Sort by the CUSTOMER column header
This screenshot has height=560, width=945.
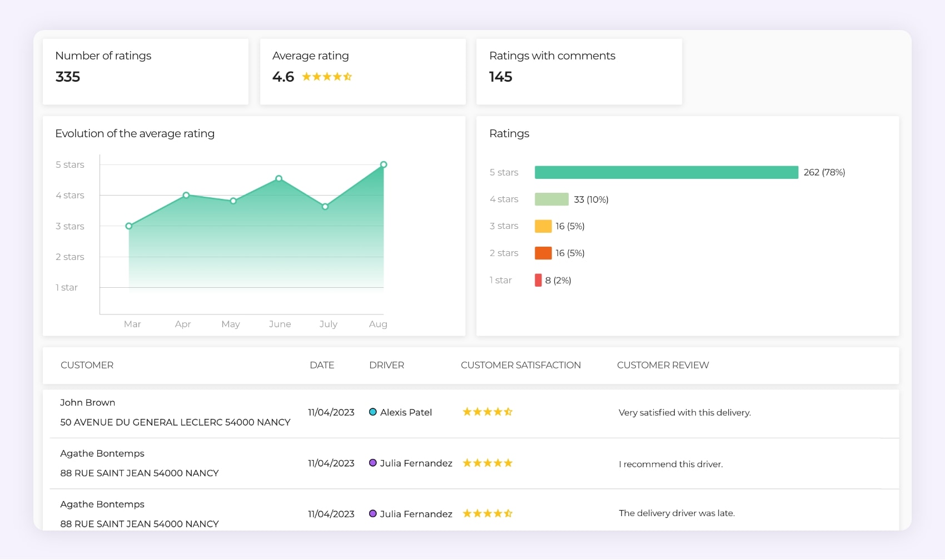click(x=87, y=365)
